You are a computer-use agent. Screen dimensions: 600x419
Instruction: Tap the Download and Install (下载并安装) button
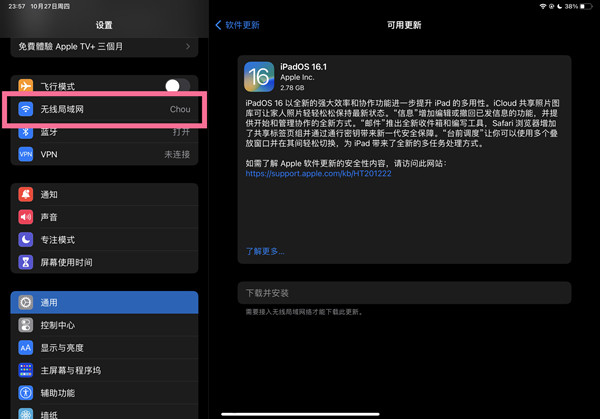[x=404, y=293]
